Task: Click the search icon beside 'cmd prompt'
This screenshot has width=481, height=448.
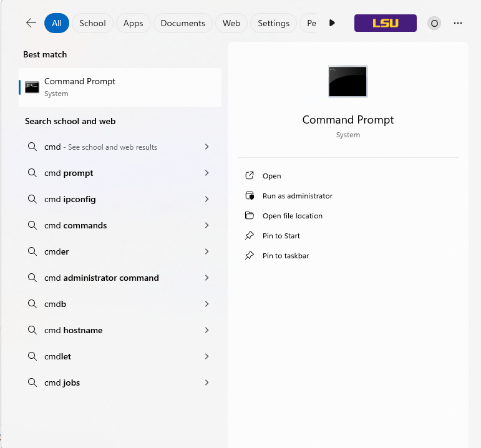Action: pyautogui.click(x=32, y=173)
